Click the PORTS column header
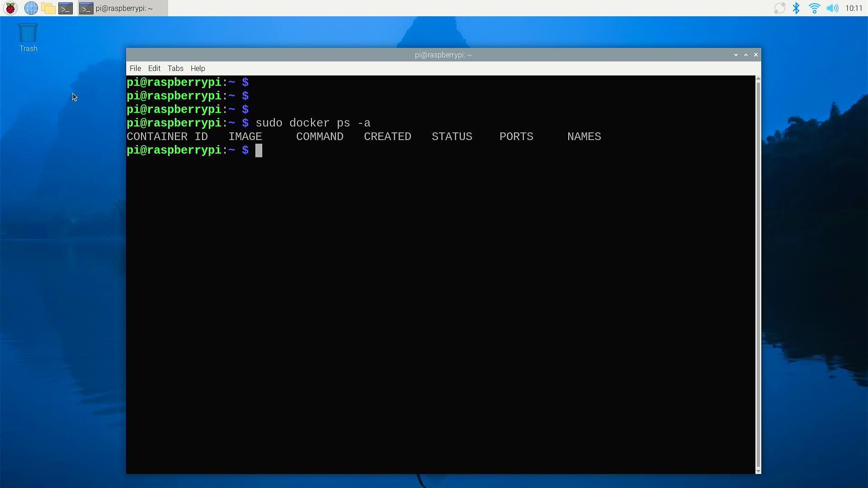This screenshot has width=868, height=488. coord(516,136)
